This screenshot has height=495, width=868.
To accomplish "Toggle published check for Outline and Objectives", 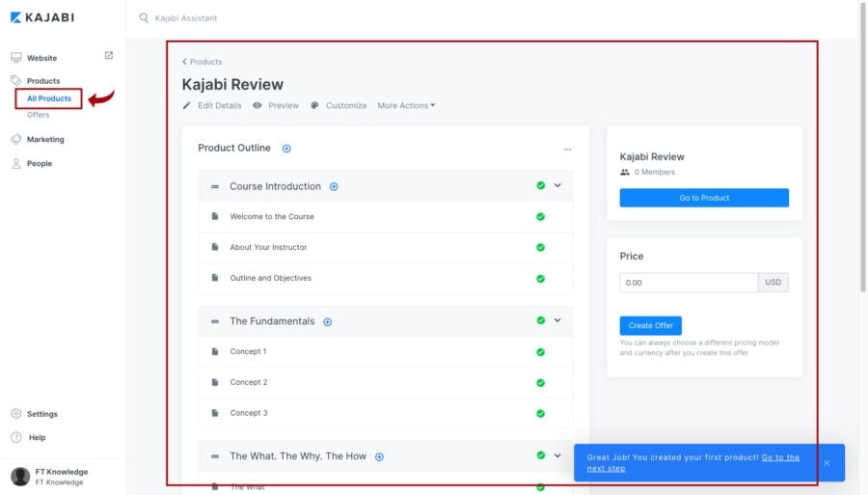I will coord(540,279).
